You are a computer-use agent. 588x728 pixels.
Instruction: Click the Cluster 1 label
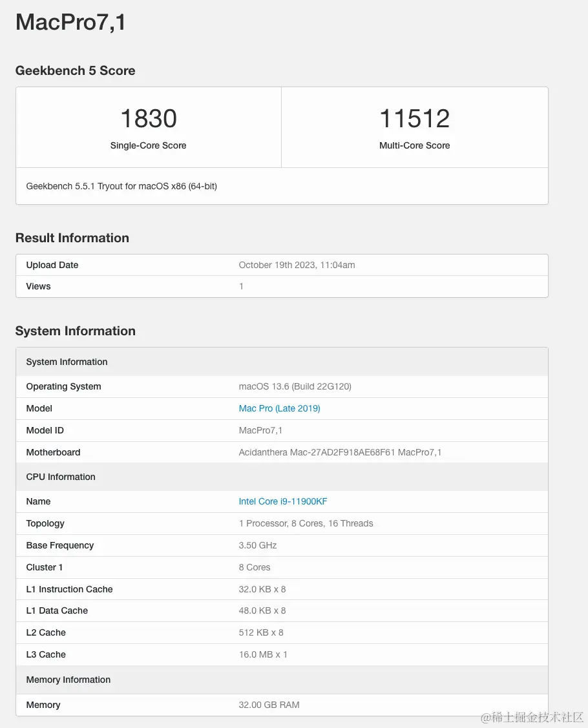(44, 567)
